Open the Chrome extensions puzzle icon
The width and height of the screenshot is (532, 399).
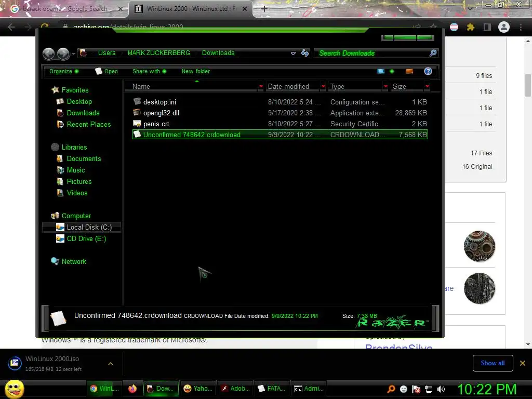point(470,27)
